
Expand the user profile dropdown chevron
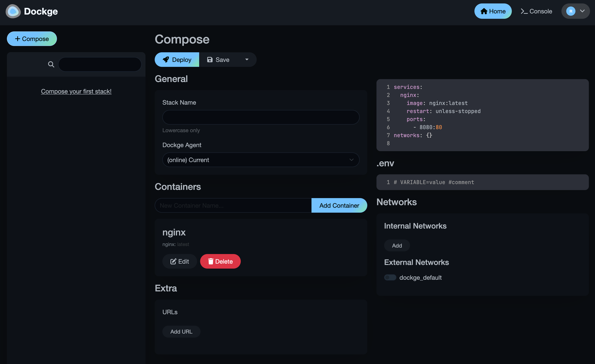pos(582,11)
